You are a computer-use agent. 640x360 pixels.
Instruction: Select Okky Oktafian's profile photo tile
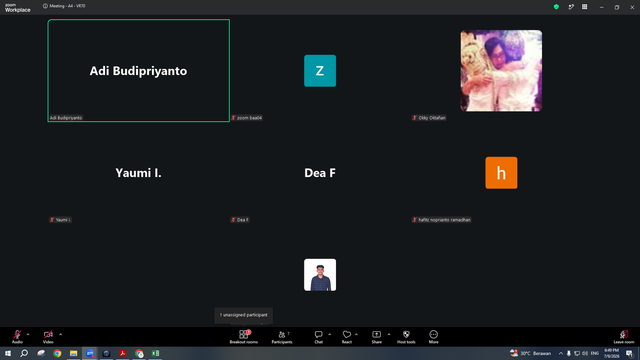click(x=501, y=71)
